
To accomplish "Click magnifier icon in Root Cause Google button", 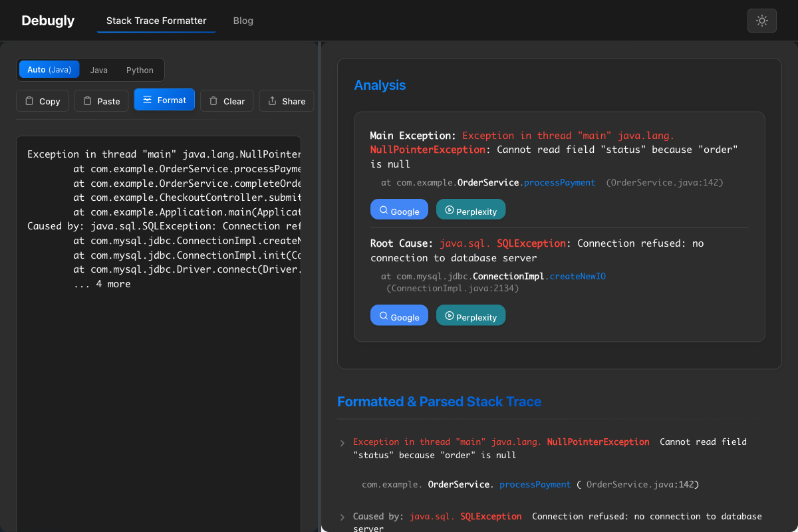I will [x=383, y=316].
